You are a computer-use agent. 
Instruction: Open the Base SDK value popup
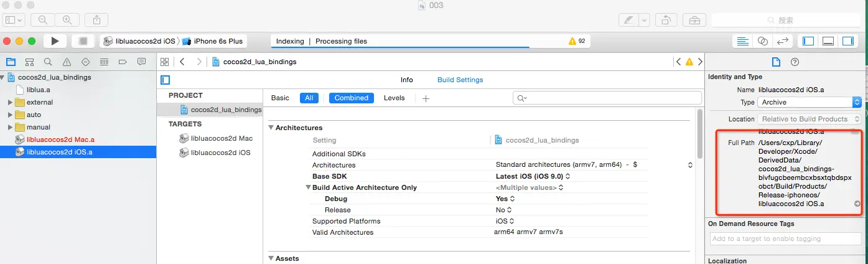tap(533, 176)
